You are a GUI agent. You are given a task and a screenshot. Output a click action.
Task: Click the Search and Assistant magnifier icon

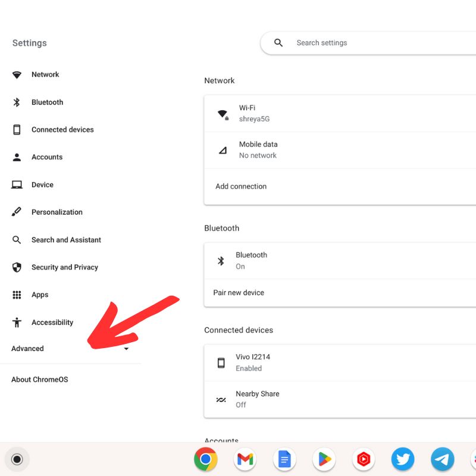17,240
